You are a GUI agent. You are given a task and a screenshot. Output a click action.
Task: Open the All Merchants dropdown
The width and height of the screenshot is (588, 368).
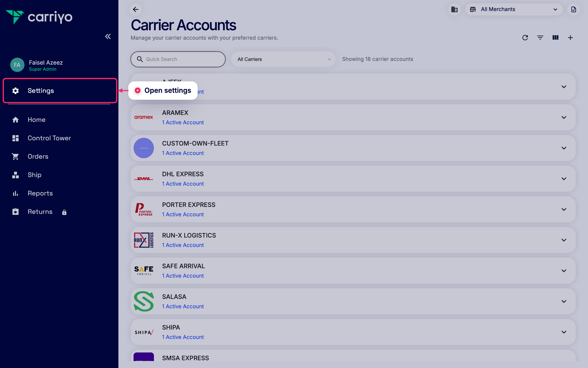click(x=514, y=9)
